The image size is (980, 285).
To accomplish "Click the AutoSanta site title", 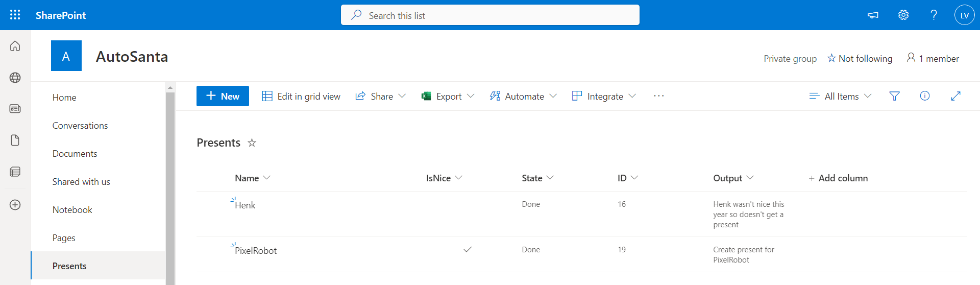I will coord(132,56).
